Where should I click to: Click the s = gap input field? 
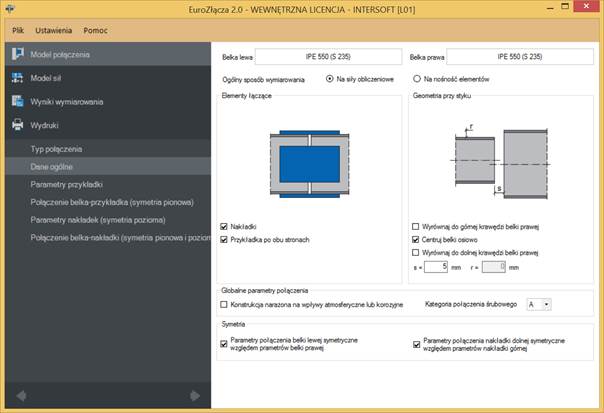[436, 267]
